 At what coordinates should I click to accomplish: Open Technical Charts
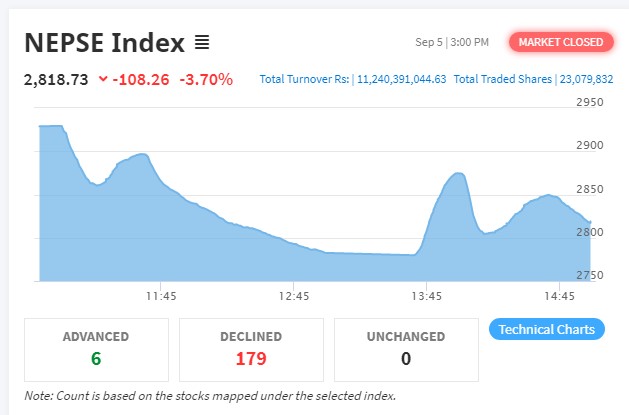tap(547, 329)
